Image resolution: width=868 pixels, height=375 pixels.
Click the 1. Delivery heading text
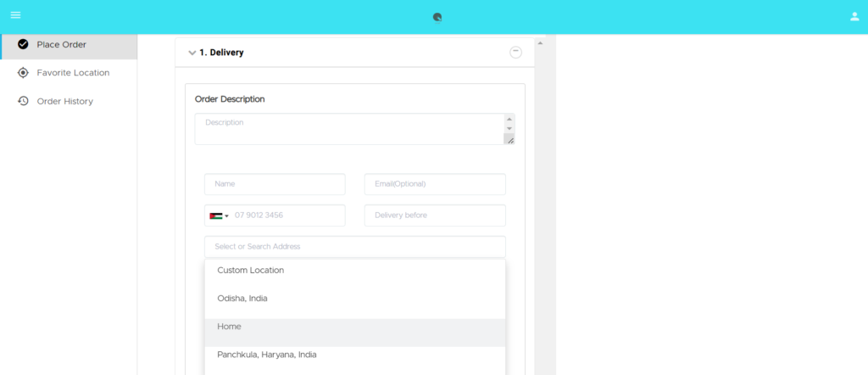(221, 53)
